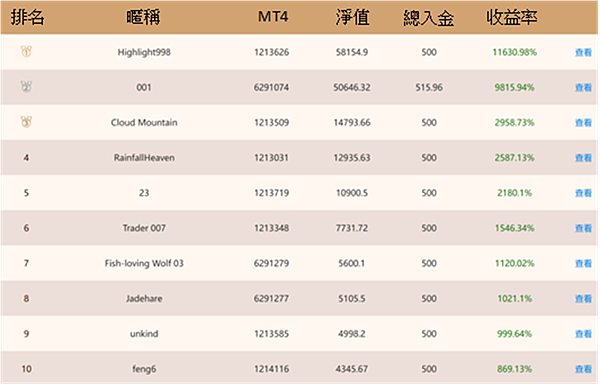Image resolution: width=600 pixels, height=387 pixels.
Task: Click deposit amount 515.96
Action: coord(429,88)
